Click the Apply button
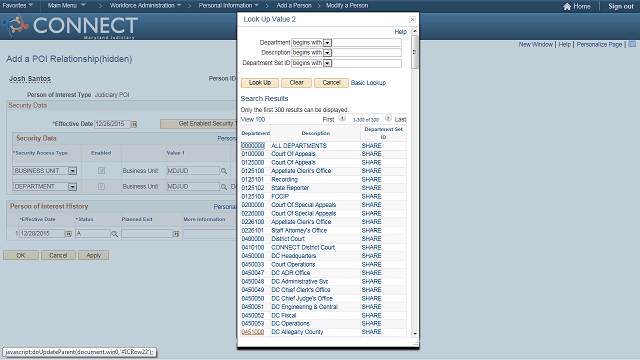Viewport: 640px width, 360px height. pyautogui.click(x=93, y=256)
